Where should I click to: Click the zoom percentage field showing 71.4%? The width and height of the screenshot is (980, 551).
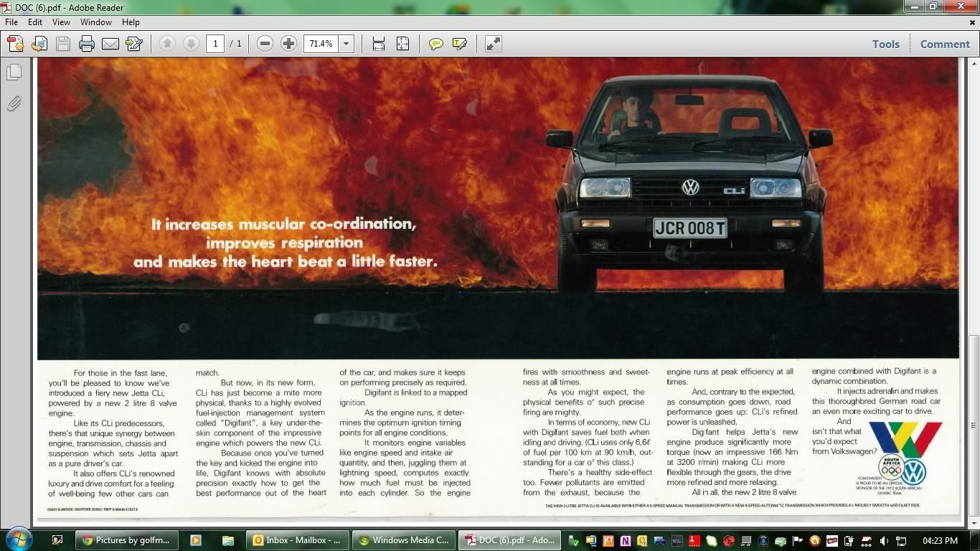coord(321,44)
